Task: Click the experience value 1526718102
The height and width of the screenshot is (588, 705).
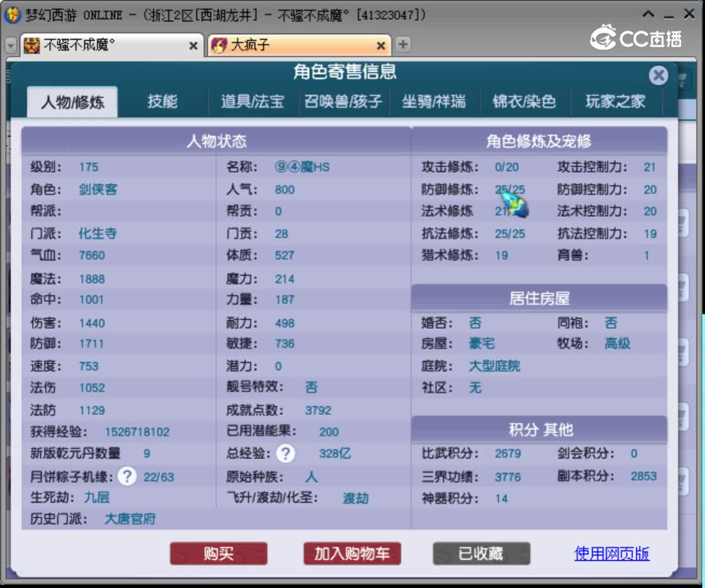Action: pyautogui.click(x=137, y=432)
